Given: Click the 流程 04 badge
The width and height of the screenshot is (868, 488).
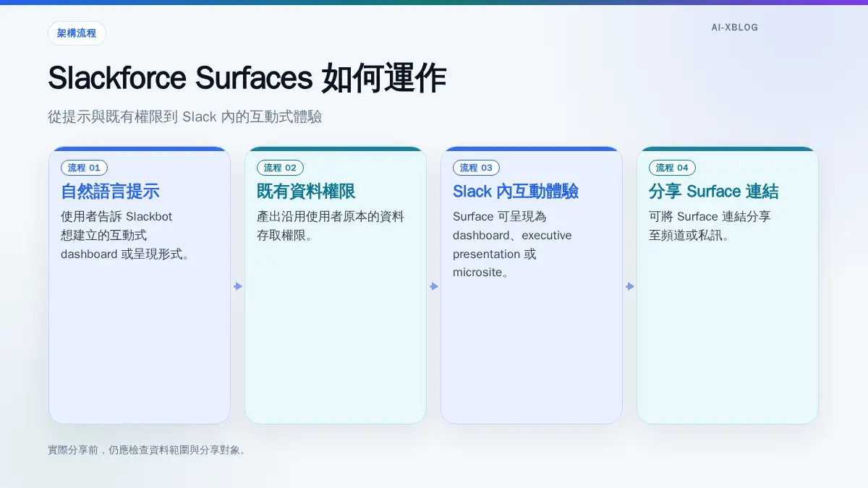Looking at the screenshot, I should coord(672,168).
